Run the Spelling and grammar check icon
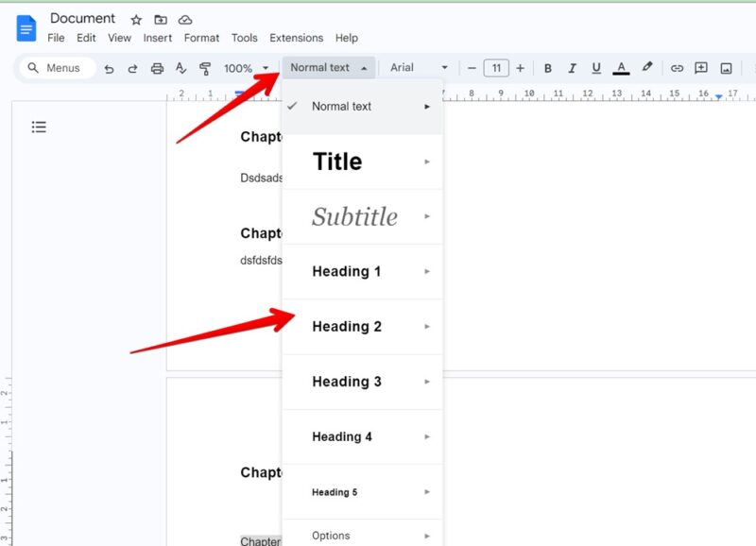Screen dimensions: 756x546 pyautogui.click(x=180, y=67)
